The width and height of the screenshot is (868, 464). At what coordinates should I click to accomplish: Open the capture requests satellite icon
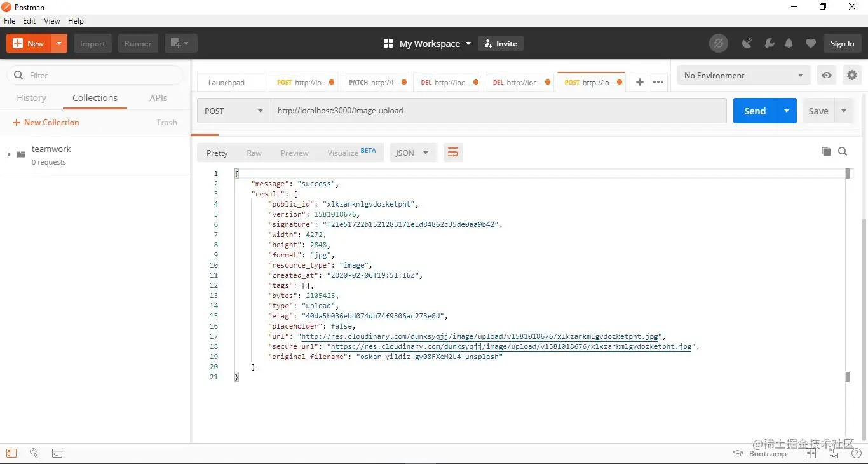pyautogui.click(x=747, y=43)
